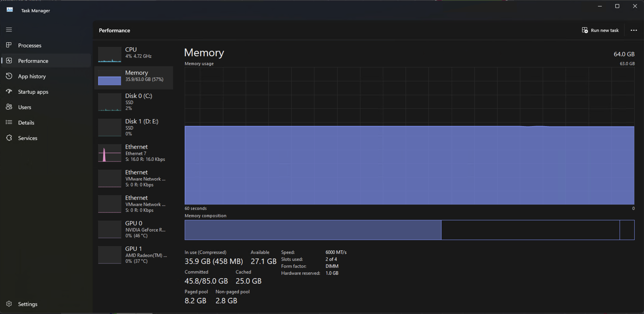Screen dimensions: 644x314
Task: Open the Processes panel in sidebar
Action: (30, 45)
